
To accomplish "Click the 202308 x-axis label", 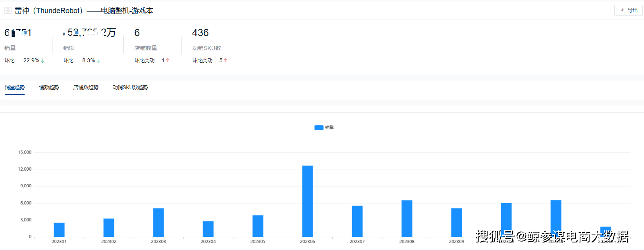I will click(407, 242).
